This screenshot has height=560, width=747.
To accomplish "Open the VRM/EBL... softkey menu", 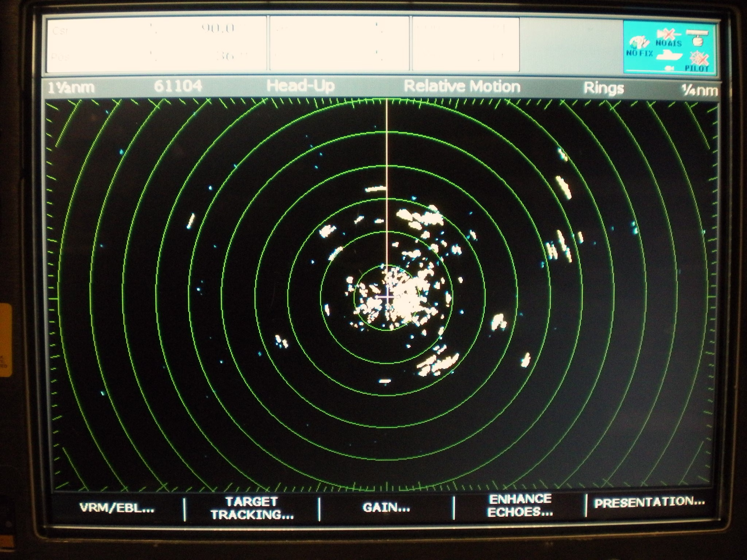I will point(117,508).
